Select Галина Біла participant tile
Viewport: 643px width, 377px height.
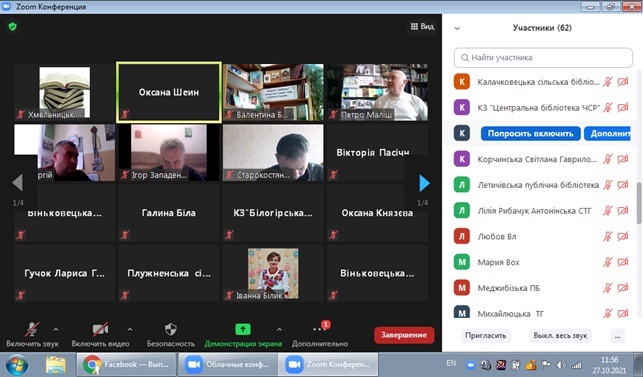coord(169,213)
